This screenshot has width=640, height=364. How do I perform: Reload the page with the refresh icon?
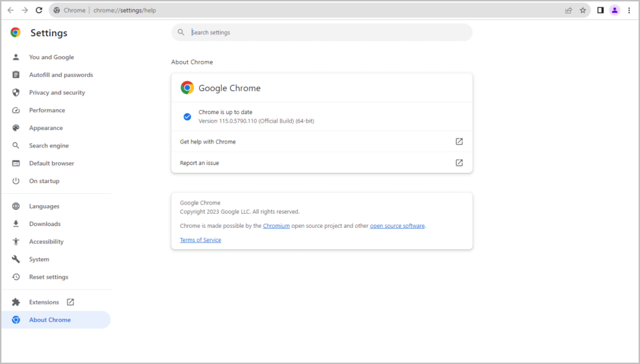click(x=39, y=10)
